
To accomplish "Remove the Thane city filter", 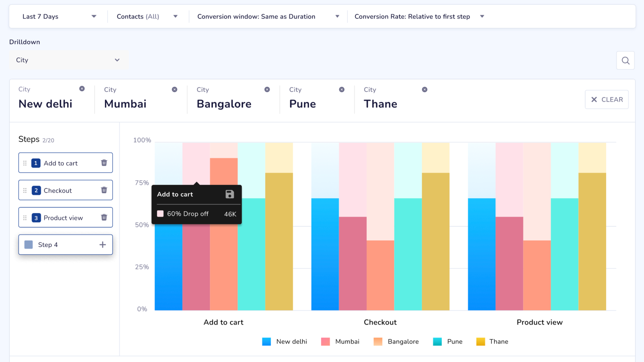I will (x=425, y=89).
